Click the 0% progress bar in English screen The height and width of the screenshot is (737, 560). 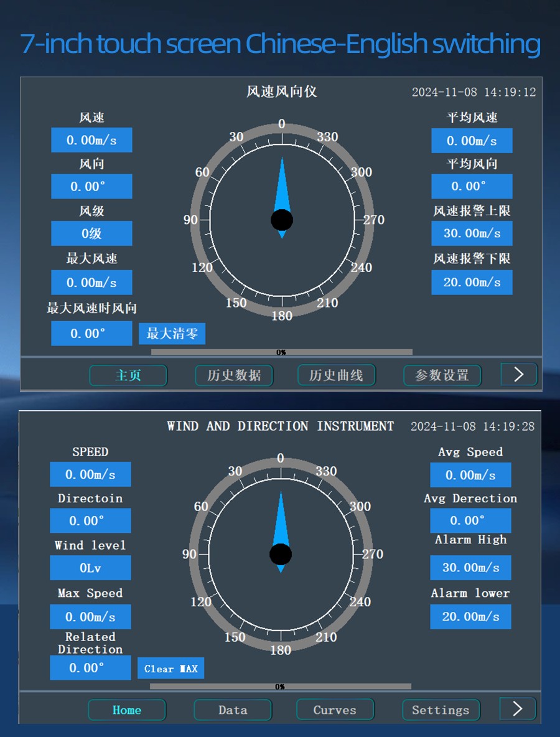(x=281, y=686)
